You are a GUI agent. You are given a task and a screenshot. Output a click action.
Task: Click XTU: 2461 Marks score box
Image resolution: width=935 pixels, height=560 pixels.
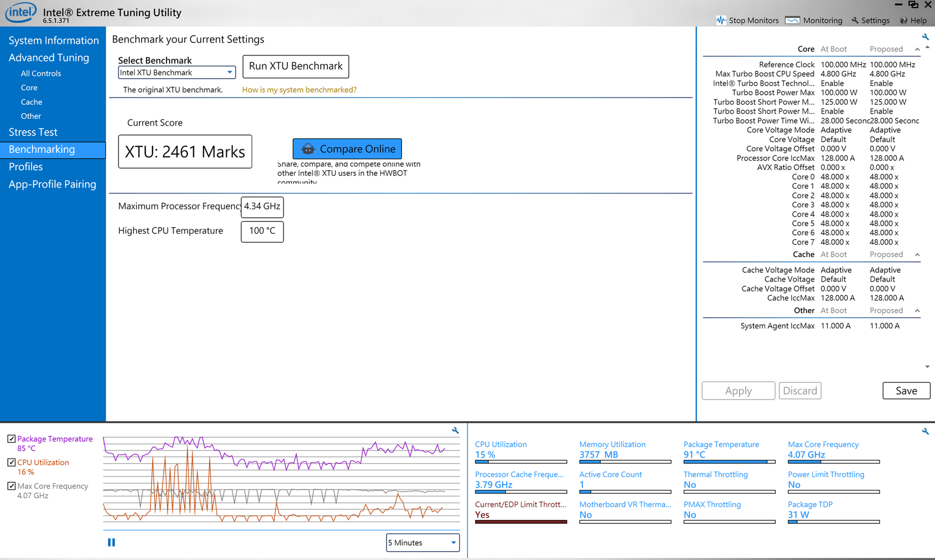pyautogui.click(x=185, y=152)
